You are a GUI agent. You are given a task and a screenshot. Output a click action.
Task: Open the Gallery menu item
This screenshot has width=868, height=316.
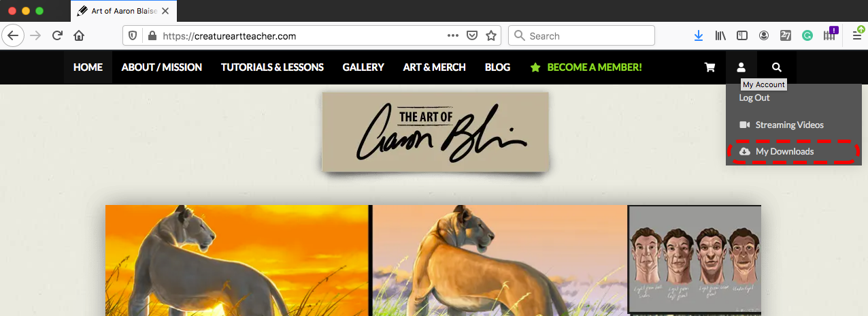(x=363, y=67)
